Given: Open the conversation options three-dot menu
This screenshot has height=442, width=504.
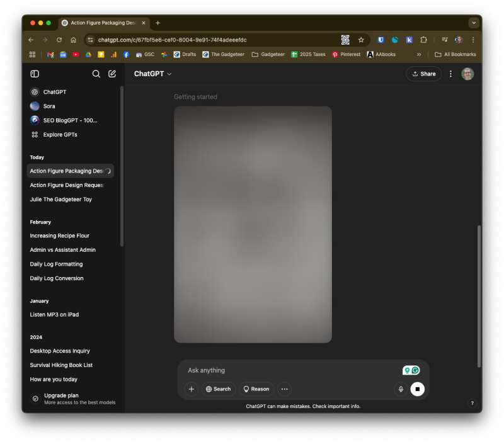Looking at the screenshot, I should 450,74.
